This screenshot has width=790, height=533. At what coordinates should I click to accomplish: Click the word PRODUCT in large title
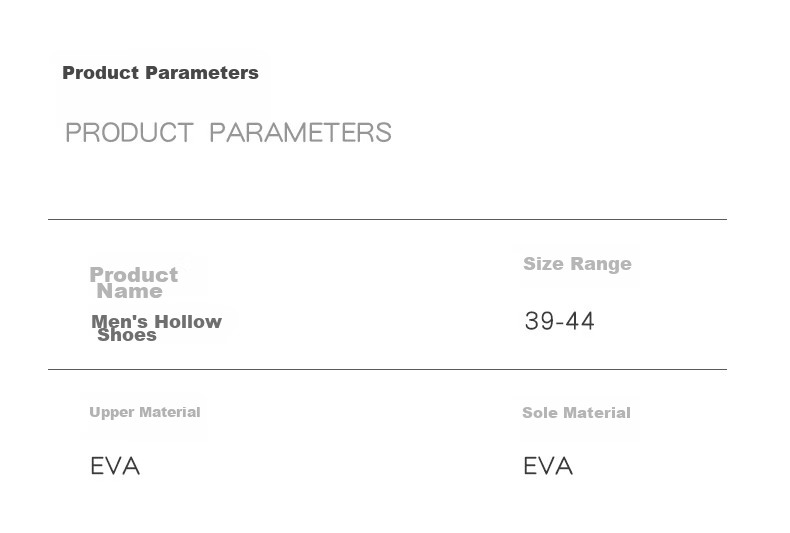tap(129, 132)
